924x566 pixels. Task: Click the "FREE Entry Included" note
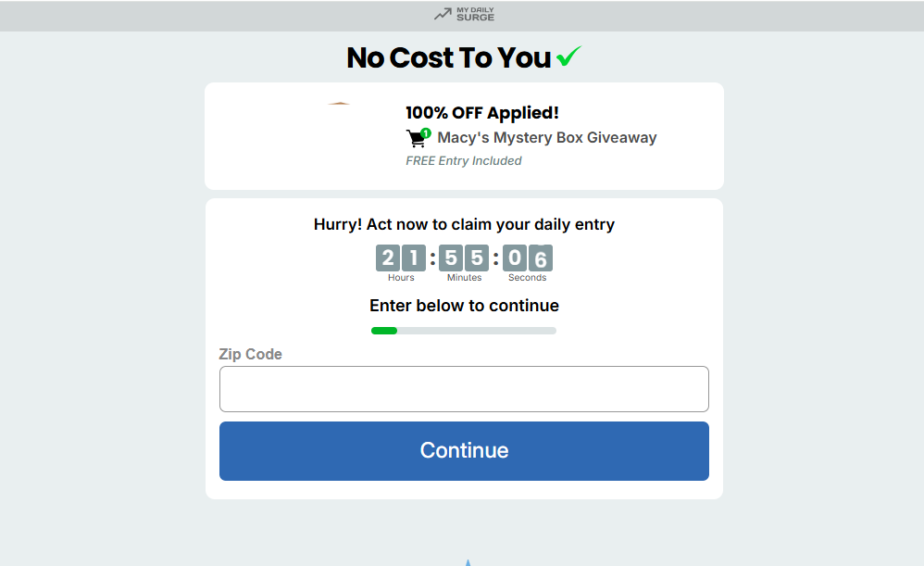(x=463, y=161)
